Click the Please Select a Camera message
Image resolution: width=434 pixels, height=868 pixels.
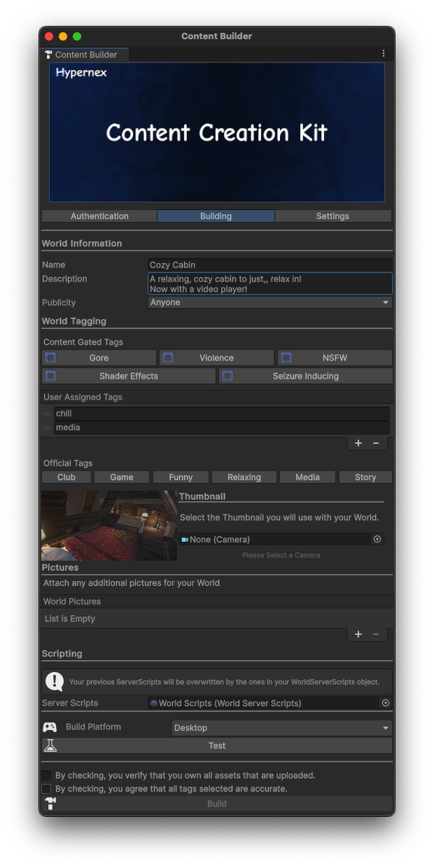[281, 555]
